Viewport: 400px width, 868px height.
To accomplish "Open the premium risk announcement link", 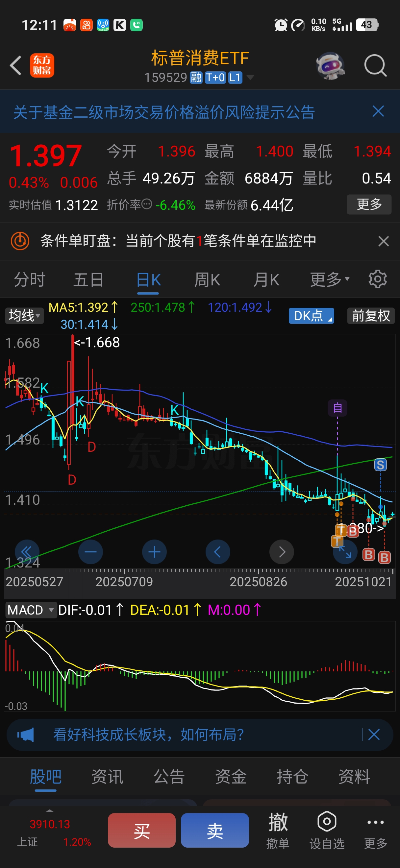I will (x=164, y=112).
